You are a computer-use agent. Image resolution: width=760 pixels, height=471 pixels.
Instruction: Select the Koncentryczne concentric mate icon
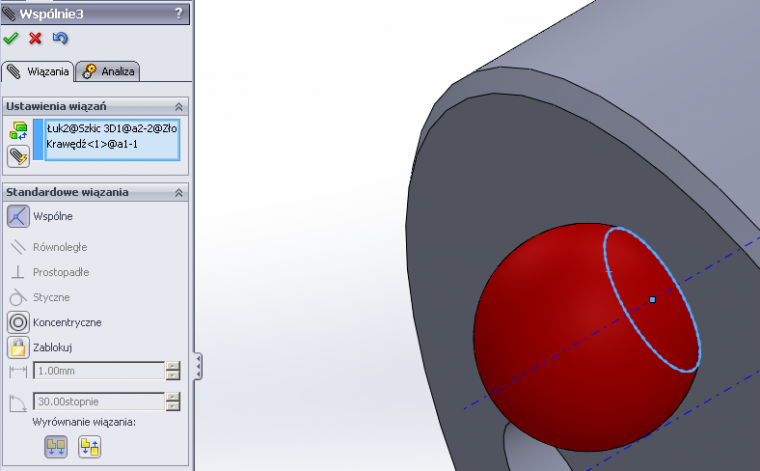click(x=18, y=322)
